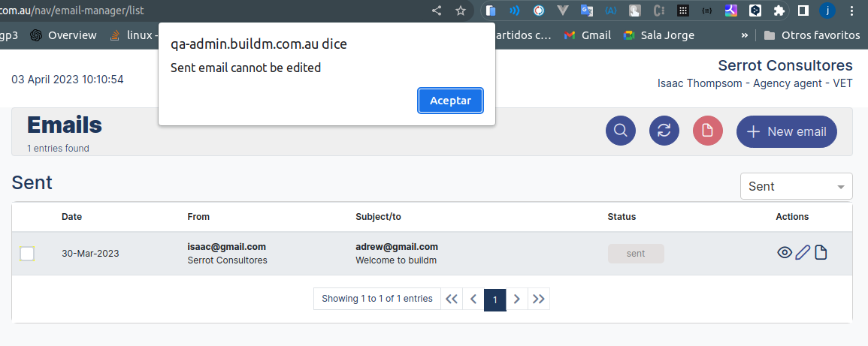
Task: Click the red-blue circular extension icon
Action: [x=539, y=11]
